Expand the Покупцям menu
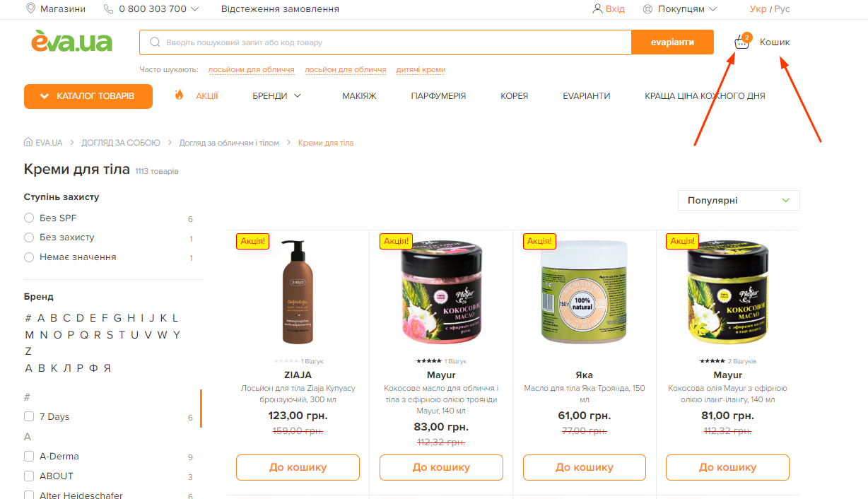Screen dimensions: 868x499 680,9
